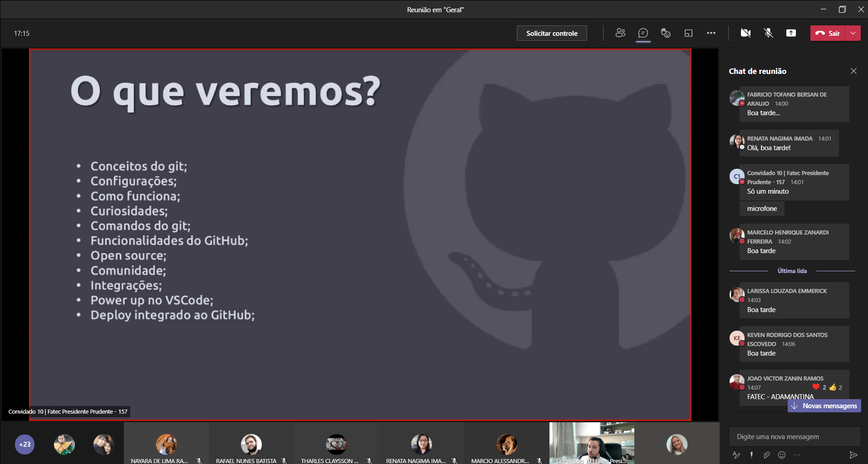Open the raise hand and reactions menu
This screenshot has width=868, height=464.
tap(666, 33)
